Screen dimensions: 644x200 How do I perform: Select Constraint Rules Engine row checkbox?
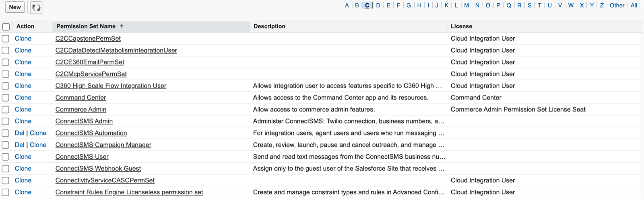point(6,192)
